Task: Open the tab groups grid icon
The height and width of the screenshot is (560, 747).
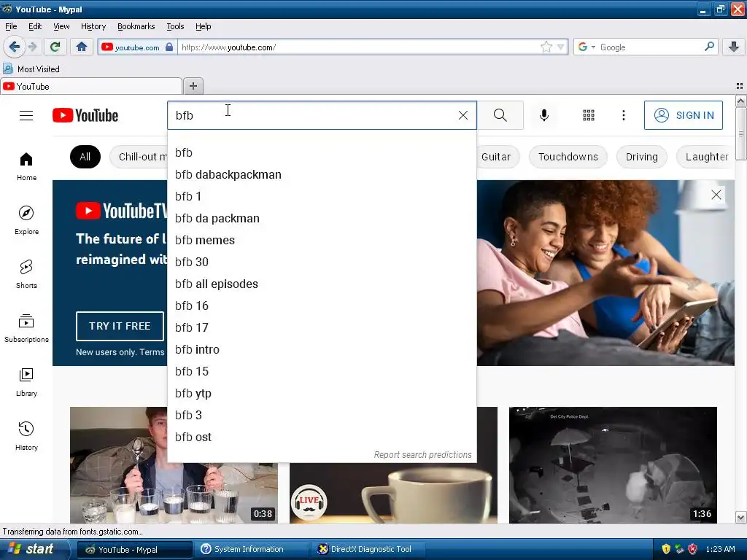Action: click(x=740, y=86)
